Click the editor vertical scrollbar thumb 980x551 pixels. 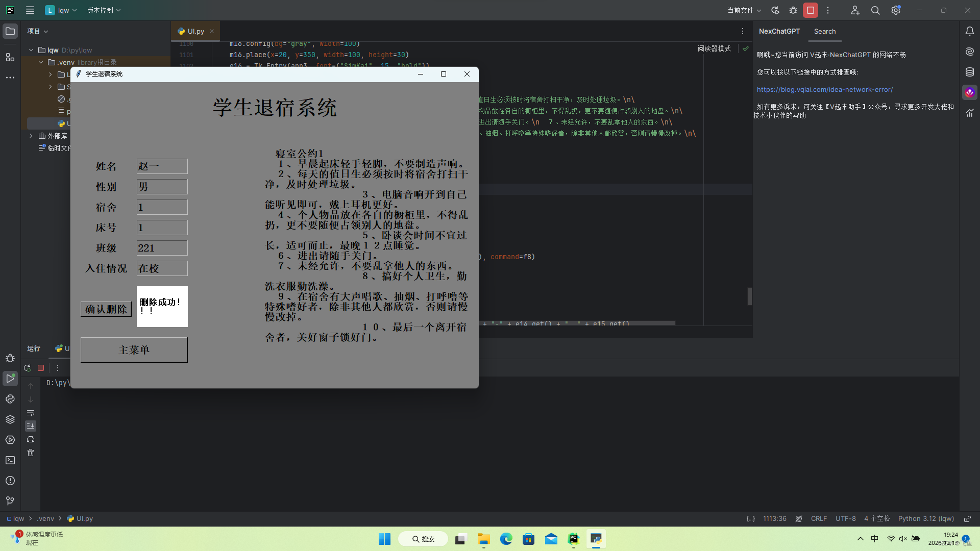tap(749, 296)
